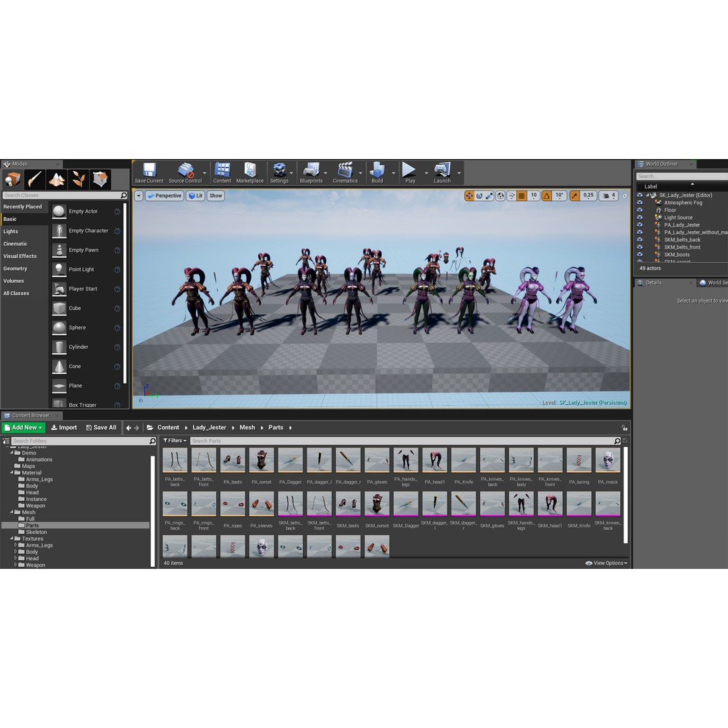Screen dimensions: 728x728
Task: Collapse the Mesh folder in the tree
Action: 12,512
